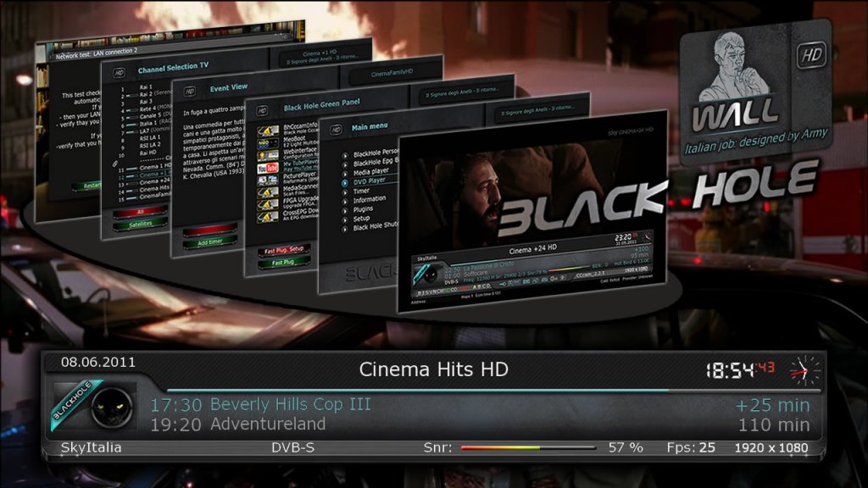
Task: Click the 110 min duration text
Action: click(774, 425)
